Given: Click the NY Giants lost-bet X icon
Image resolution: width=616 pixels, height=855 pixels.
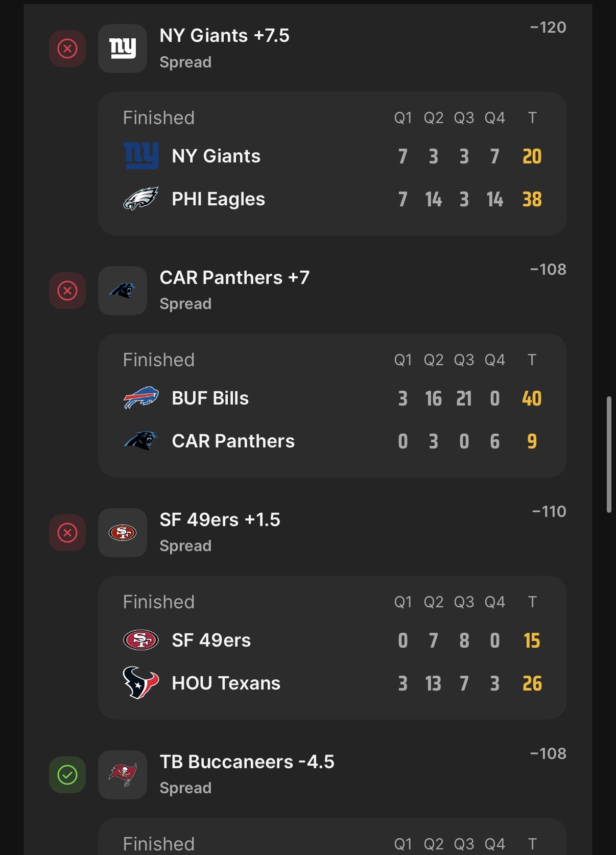Looking at the screenshot, I should click(67, 49).
